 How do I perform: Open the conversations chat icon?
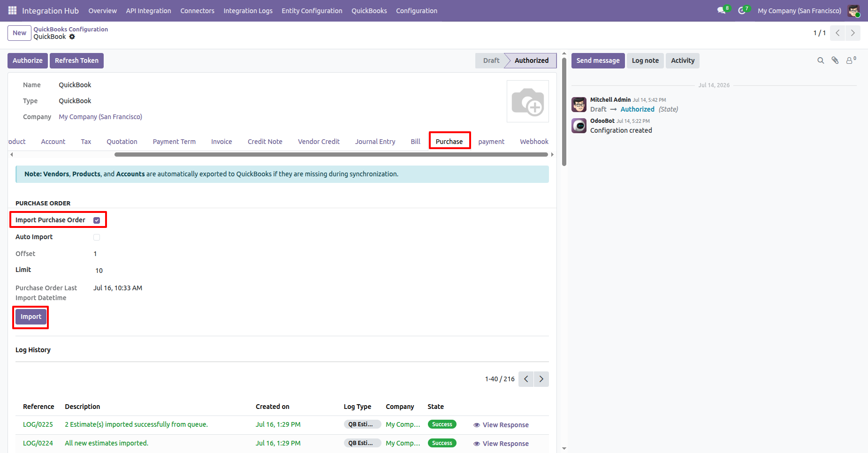(721, 10)
